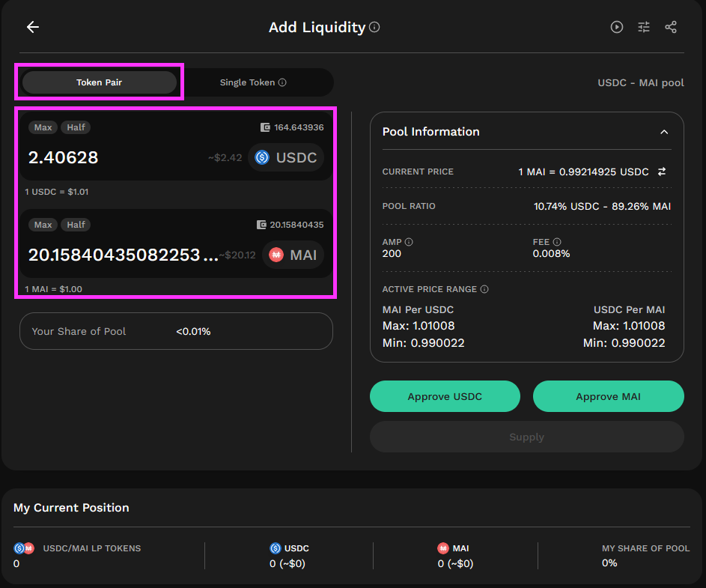This screenshot has width=706, height=588.
Task: Edit the MAI amount field
Action: click(123, 255)
